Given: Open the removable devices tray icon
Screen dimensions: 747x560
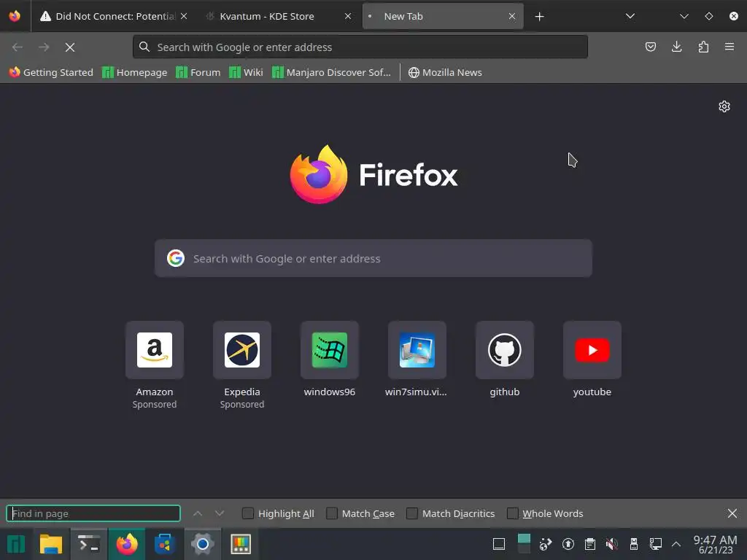Looking at the screenshot, I should tap(634, 544).
